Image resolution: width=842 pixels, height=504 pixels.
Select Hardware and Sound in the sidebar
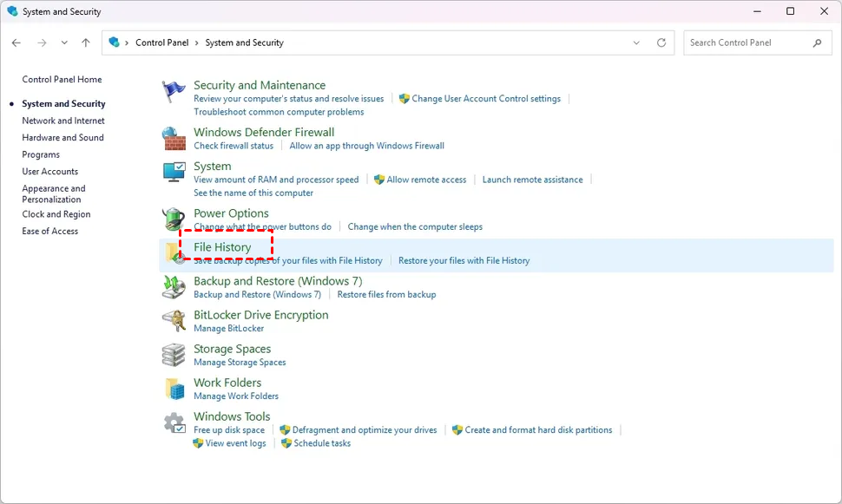tap(62, 137)
